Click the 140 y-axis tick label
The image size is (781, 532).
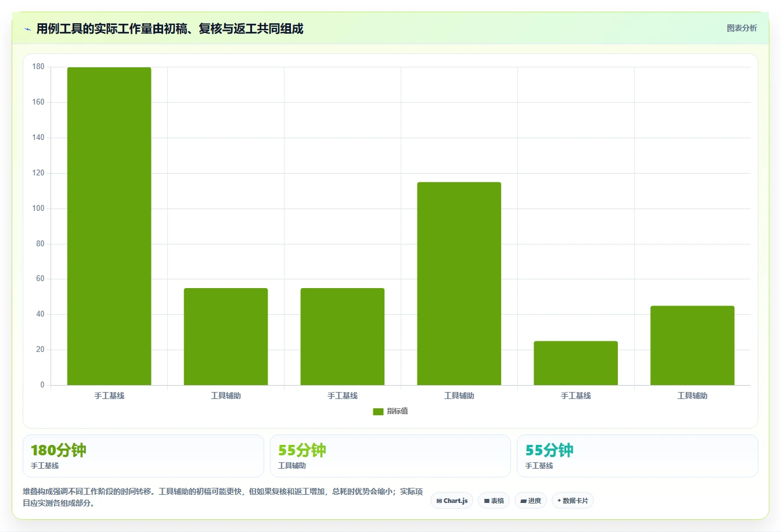click(38, 138)
